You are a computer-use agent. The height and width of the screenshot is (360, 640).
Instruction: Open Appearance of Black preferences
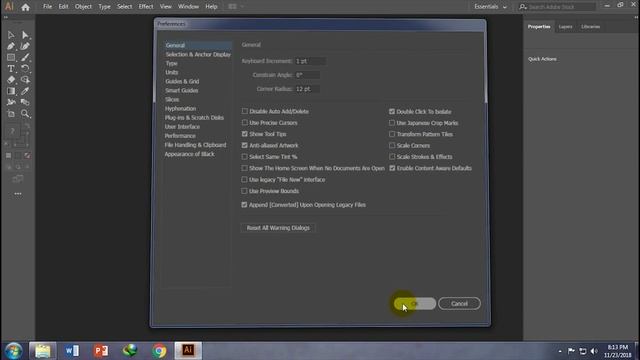tap(189, 154)
